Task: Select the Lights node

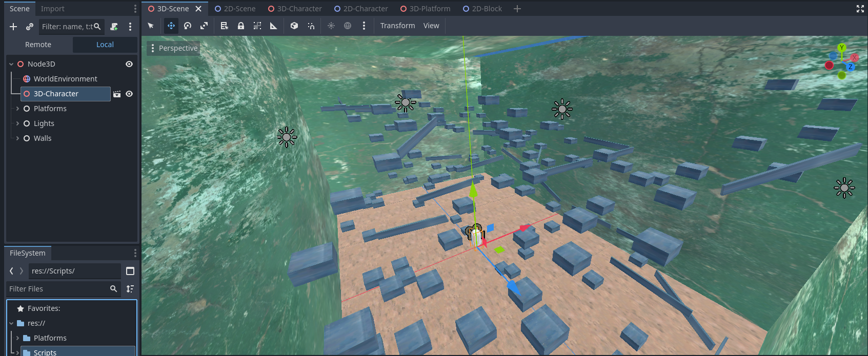Action: (x=44, y=123)
